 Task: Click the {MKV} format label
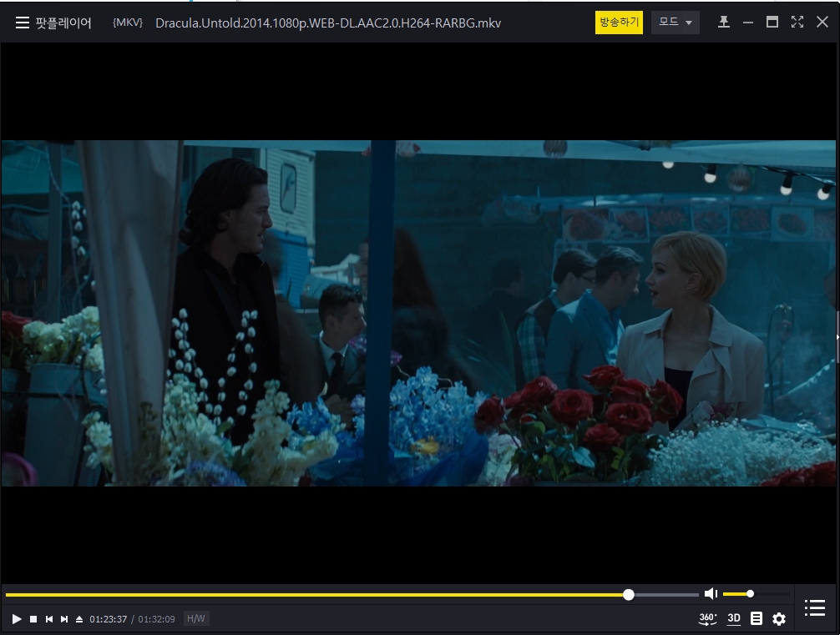click(x=128, y=23)
